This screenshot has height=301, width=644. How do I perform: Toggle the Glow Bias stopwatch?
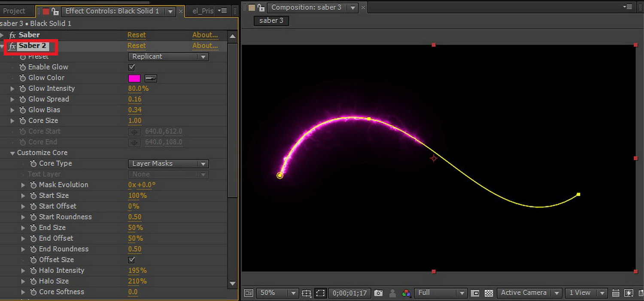tap(23, 110)
